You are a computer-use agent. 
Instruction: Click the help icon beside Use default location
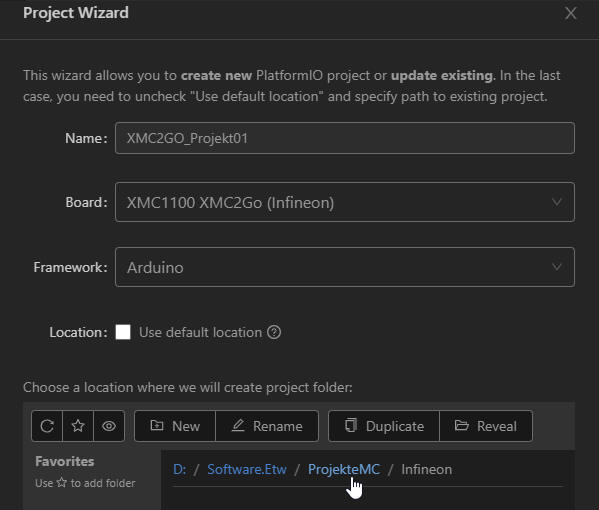coord(274,332)
